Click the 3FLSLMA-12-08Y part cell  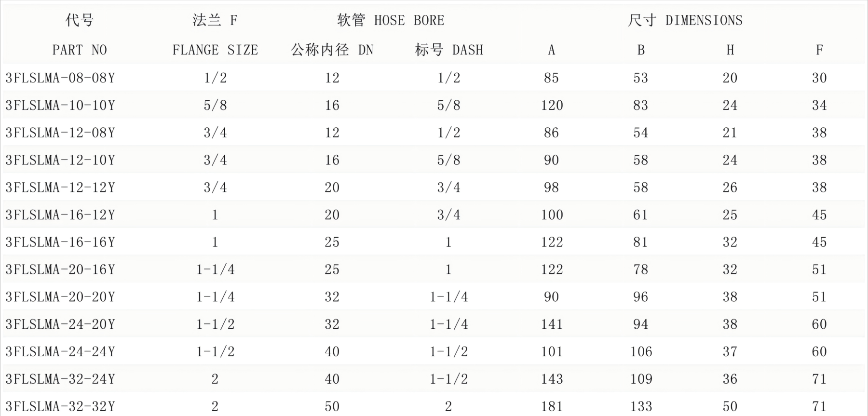tap(60, 133)
